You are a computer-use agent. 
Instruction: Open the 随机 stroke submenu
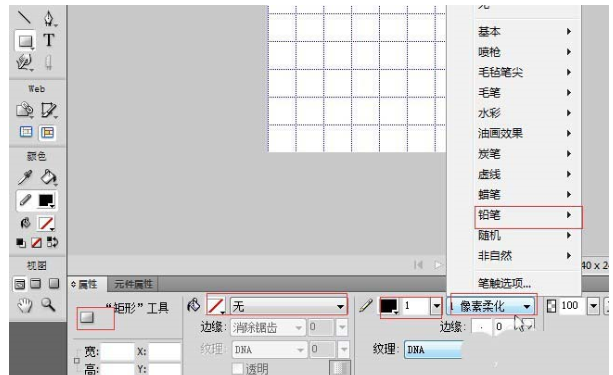(527, 235)
